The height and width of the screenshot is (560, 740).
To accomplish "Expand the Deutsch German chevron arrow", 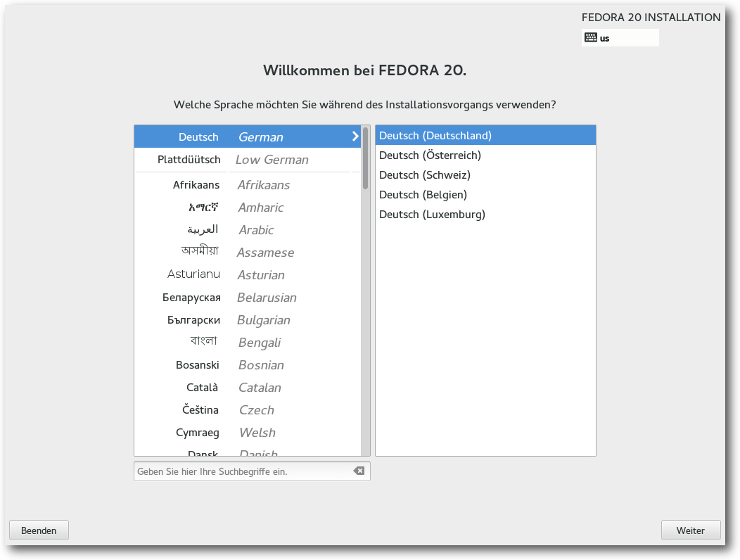I will 355,136.
